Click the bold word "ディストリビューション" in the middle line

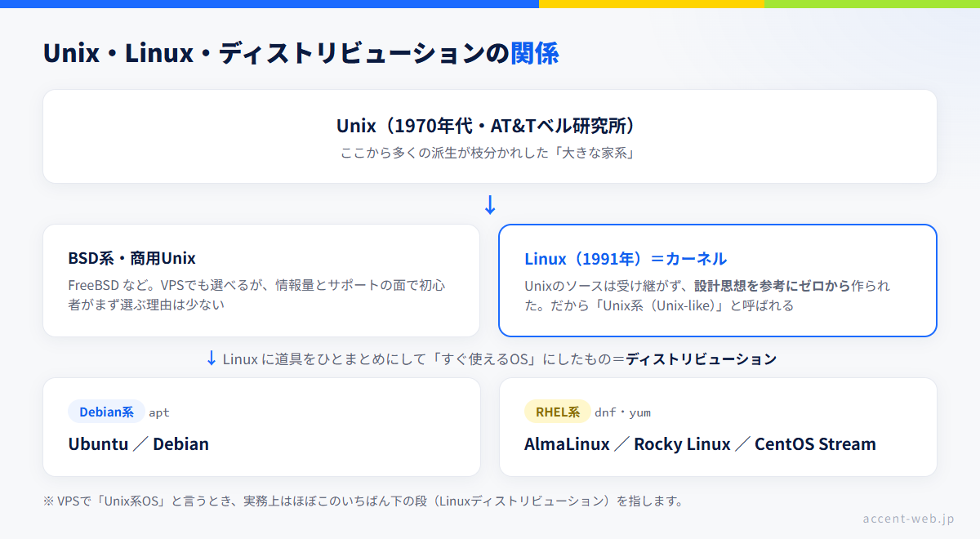pyautogui.click(x=701, y=359)
